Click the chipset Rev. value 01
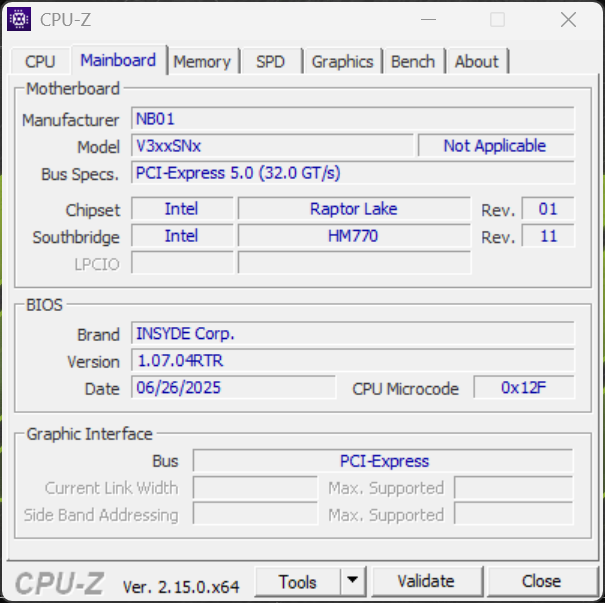Image resolution: width=605 pixels, height=603 pixels. point(548,209)
